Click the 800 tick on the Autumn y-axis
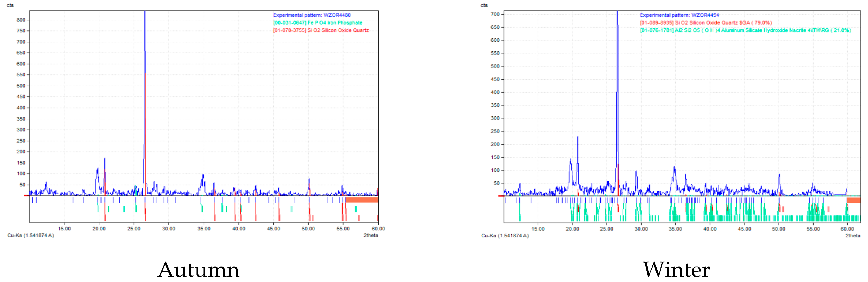Screen dimensions: 868x282 [x=21, y=20]
